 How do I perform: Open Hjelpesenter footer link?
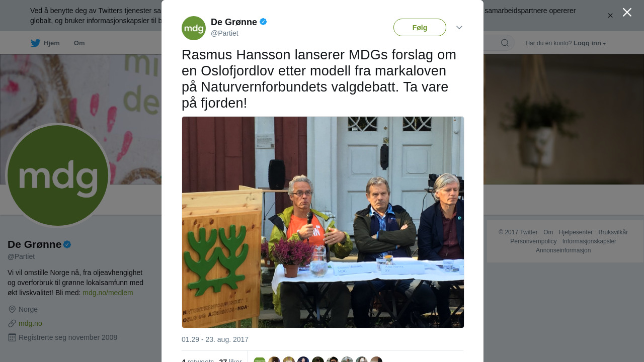click(x=576, y=232)
